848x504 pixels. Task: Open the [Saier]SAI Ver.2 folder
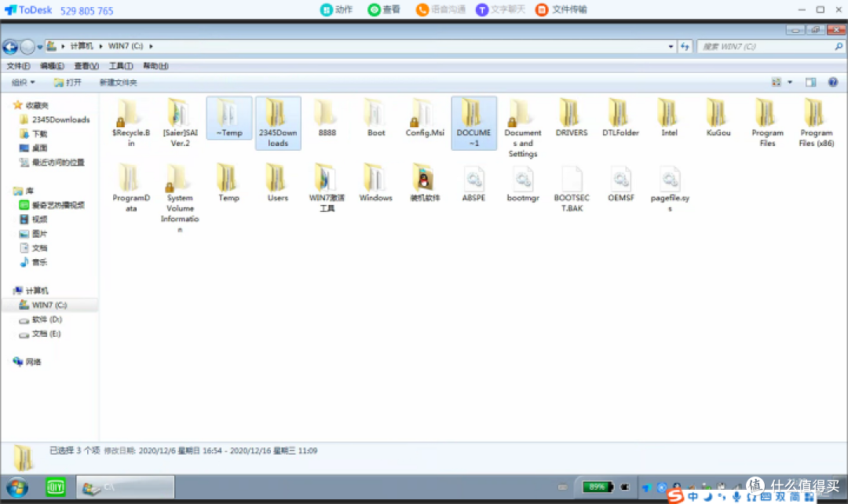tap(180, 122)
